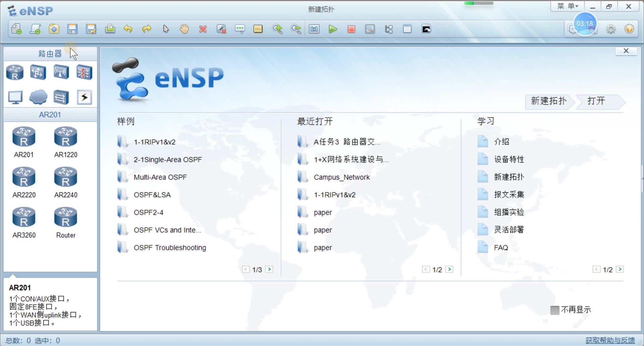
Task: Open the settings gear icon
Action: click(611, 29)
